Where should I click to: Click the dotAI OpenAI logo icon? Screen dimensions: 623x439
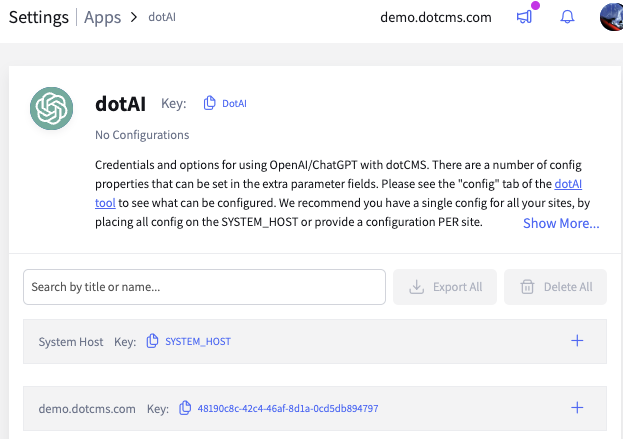(51, 108)
